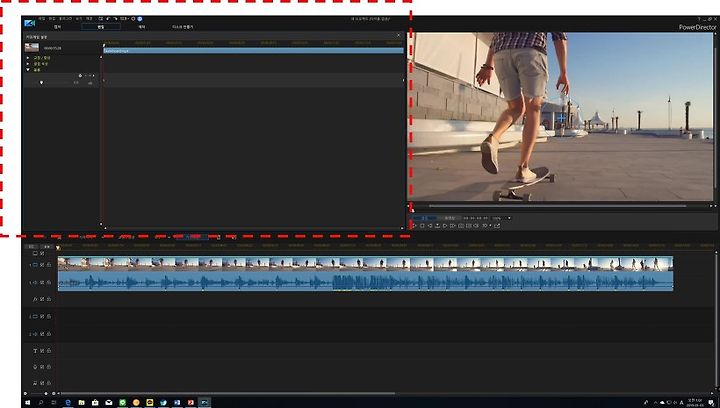Close the Keyframe Settings panel
This screenshot has width=720, height=408.
tap(399, 35)
